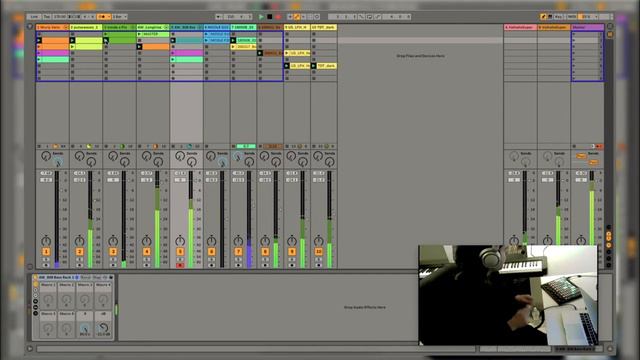Viewport: 640px width, 360px height.
Task: Click the Tap tempo button
Action: pos(47,17)
